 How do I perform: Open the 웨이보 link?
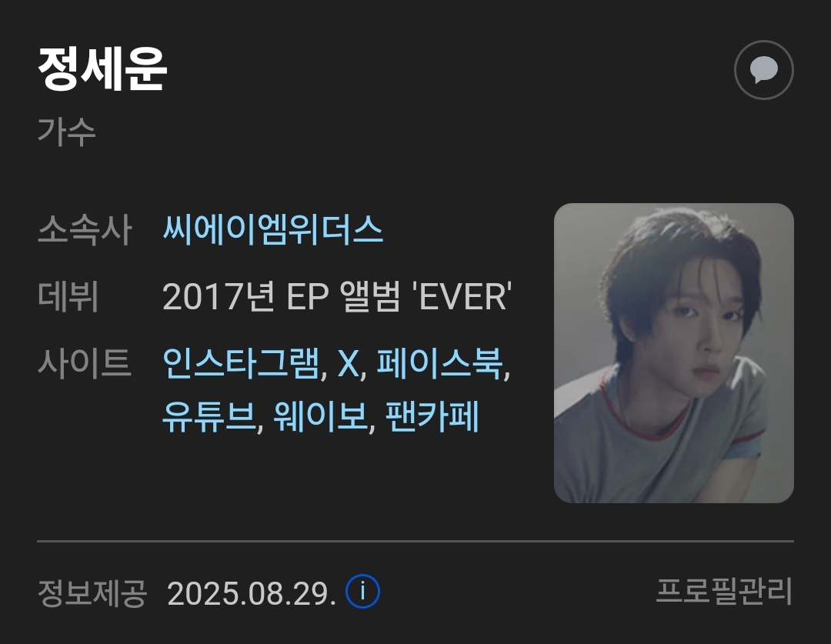point(321,416)
